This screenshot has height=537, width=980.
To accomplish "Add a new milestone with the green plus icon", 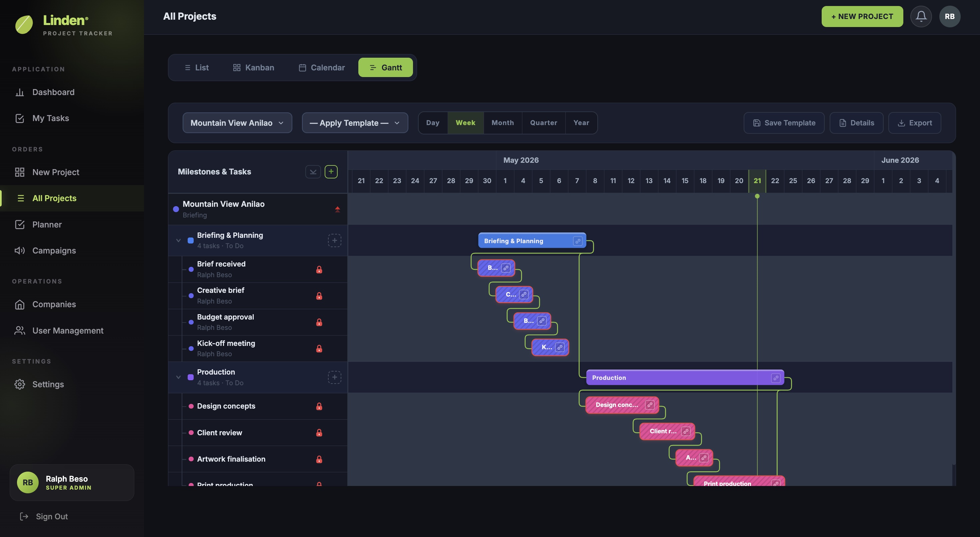I will (331, 172).
